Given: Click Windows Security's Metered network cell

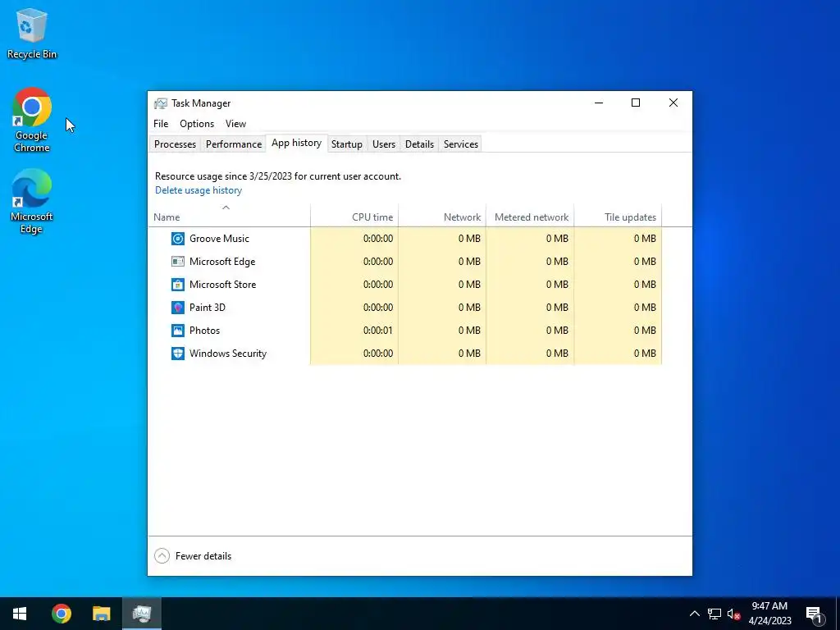Looking at the screenshot, I should 530,354.
